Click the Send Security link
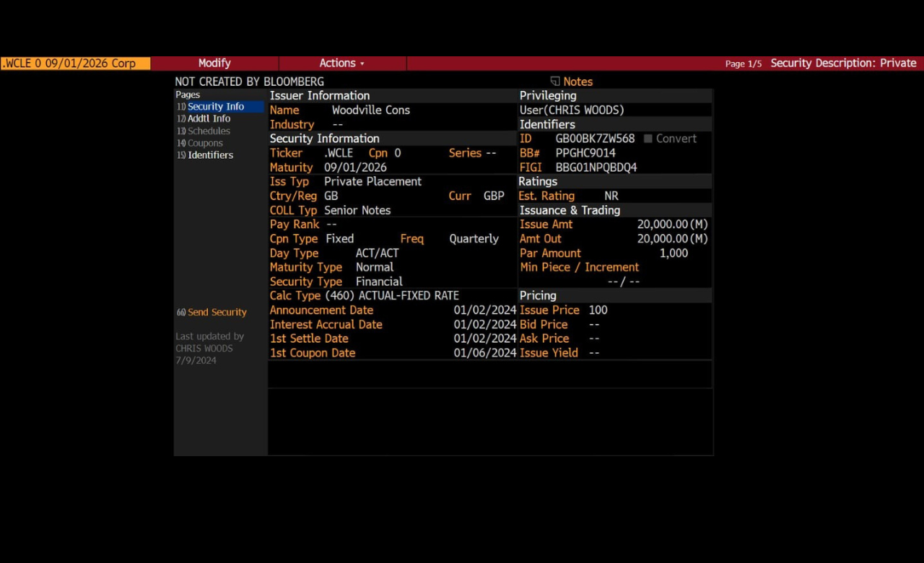 (x=217, y=313)
